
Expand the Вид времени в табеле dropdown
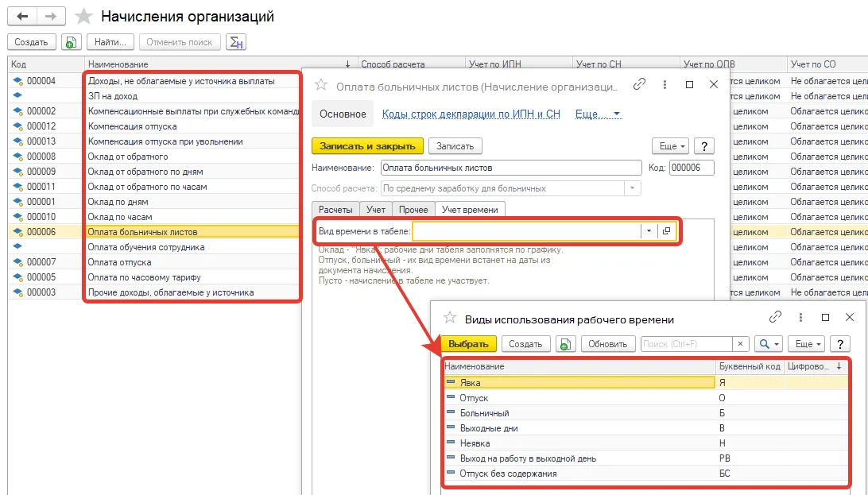[649, 230]
